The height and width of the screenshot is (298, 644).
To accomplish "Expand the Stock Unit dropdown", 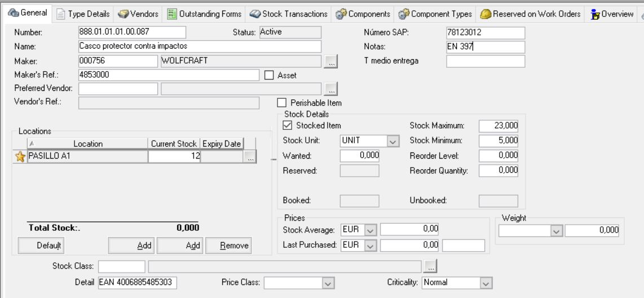I will point(392,141).
